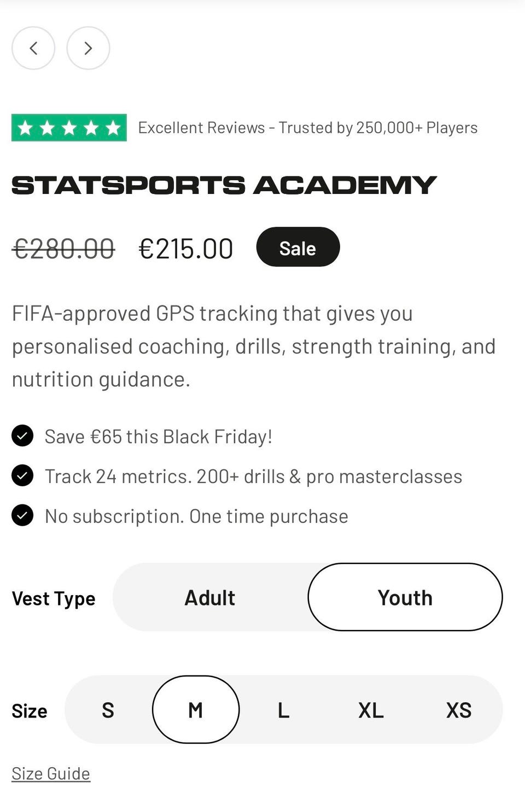The width and height of the screenshot is (525, 812).
Task: Click the STATSPORTS ACADEMY product title
Action: 224,185
